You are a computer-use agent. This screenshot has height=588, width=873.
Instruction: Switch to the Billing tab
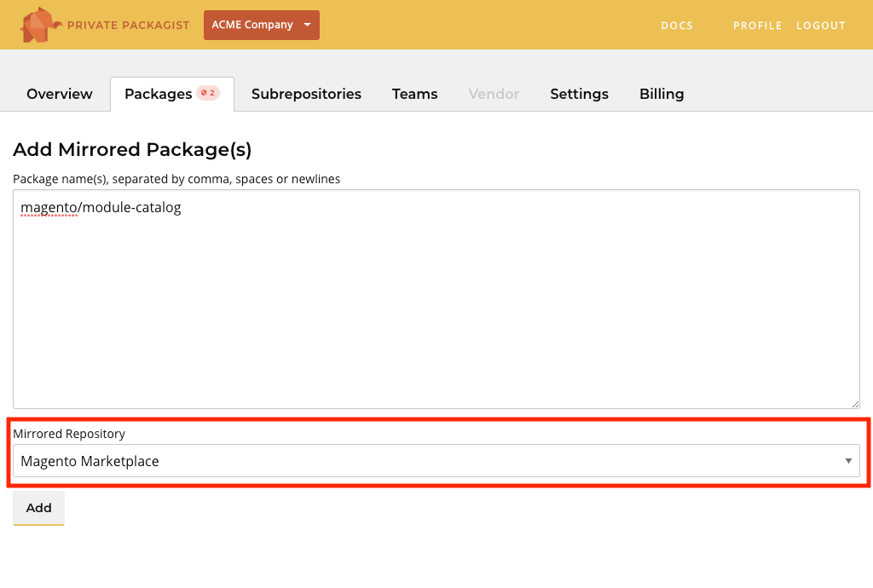(662, 94)
